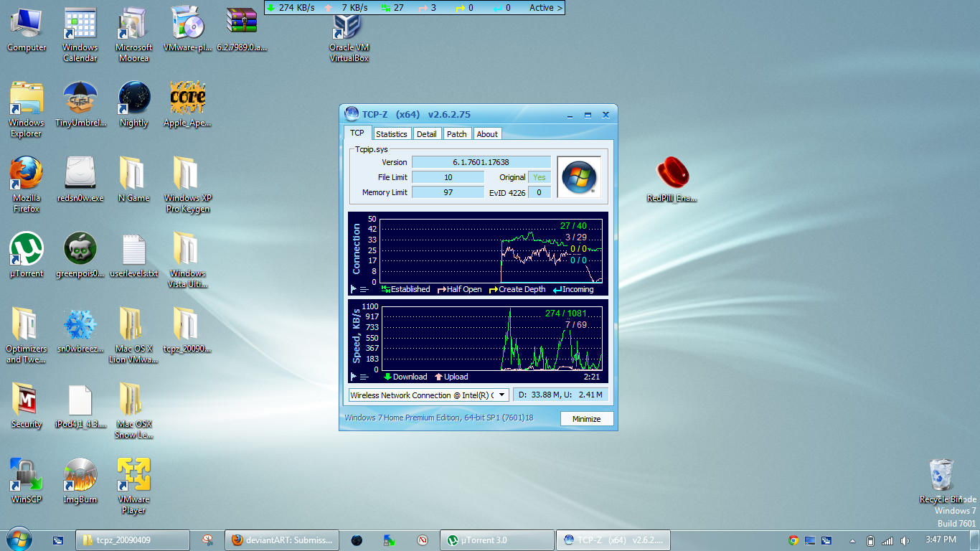Open the ImgBurn shortcut
The width and height of the screenshot is (980, 551).
coord(80,481)
